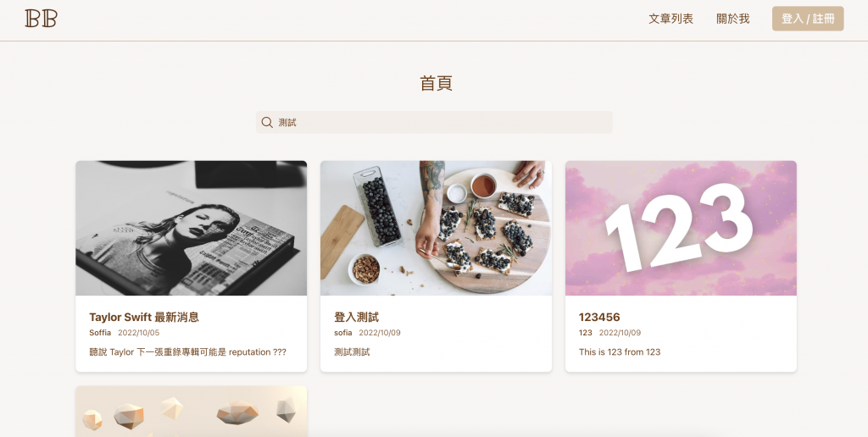Screen dimensions: 868x437
Task: Click author name sofia on second card
Action: point(343,333)
